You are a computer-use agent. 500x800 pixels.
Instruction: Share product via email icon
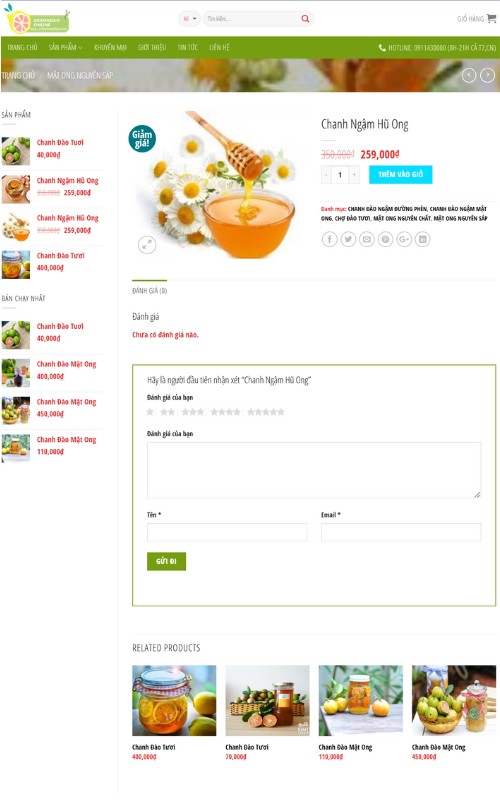tap(366, 239)
